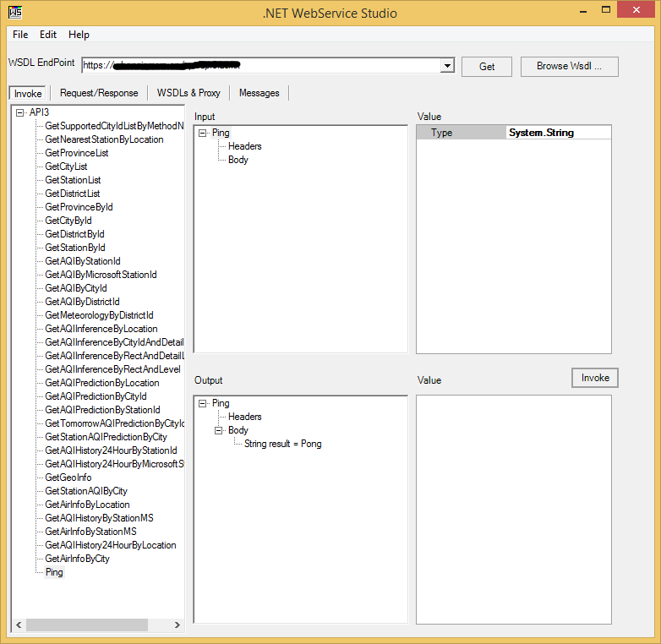The width and height of the screenshot is (661, 644).
Task: Click the Get button
Action: click(487, 66)
